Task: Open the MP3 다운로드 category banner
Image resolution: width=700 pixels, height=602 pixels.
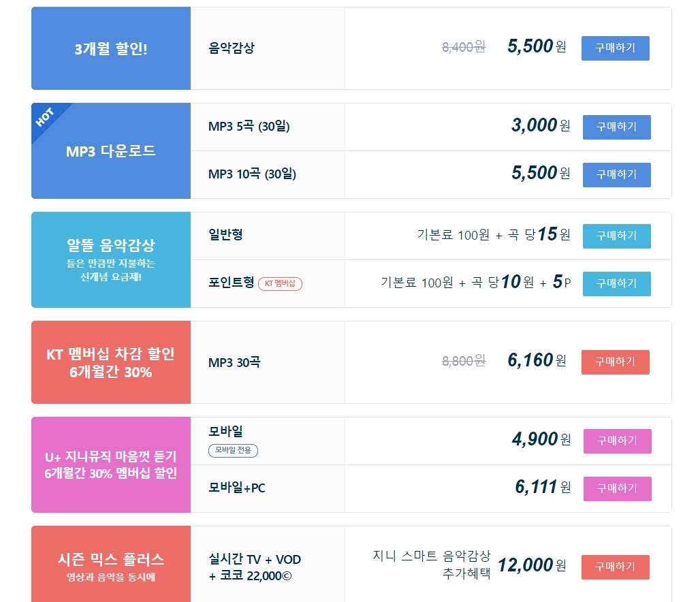Action: click(111, 151)
